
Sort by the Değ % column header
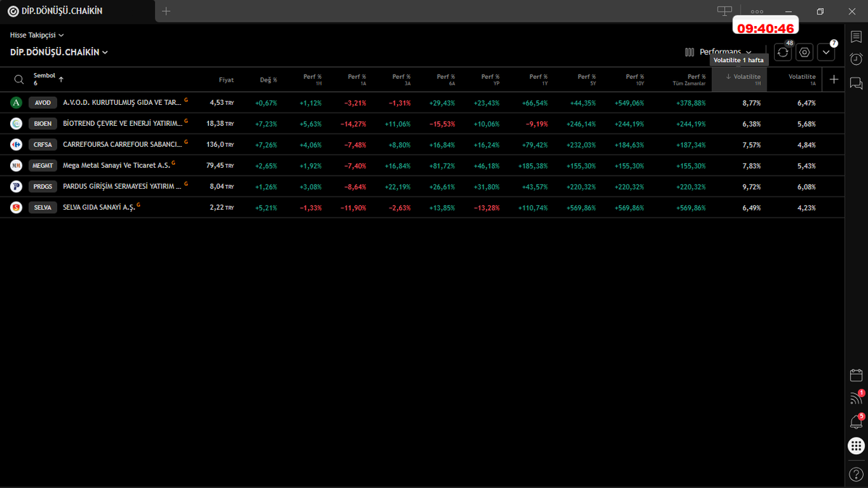point(268,80)
